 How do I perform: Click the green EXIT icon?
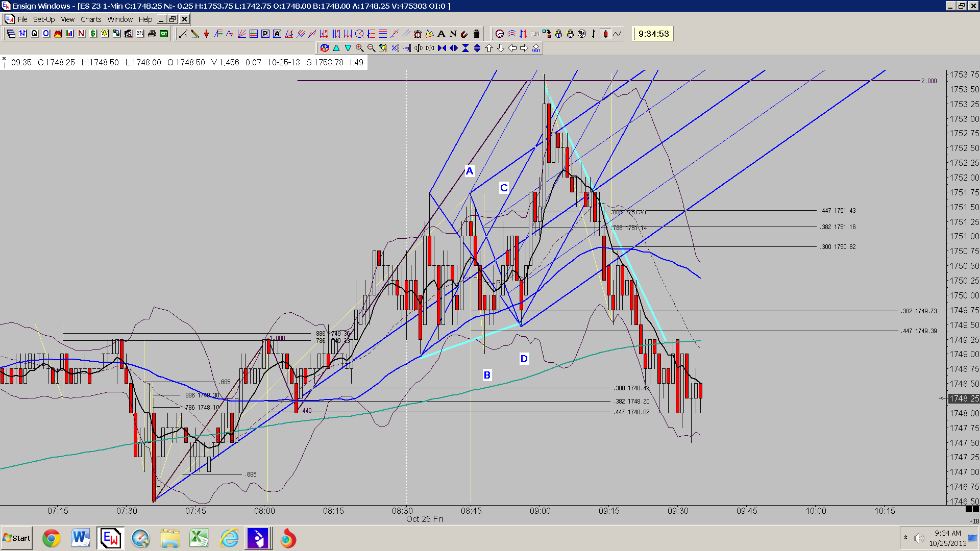pos(164,34)
